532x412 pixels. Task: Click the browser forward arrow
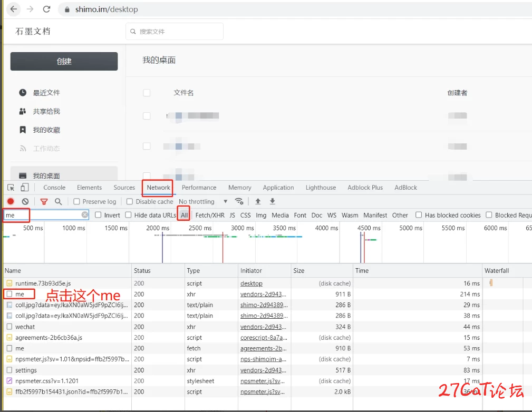pos(30,9)
